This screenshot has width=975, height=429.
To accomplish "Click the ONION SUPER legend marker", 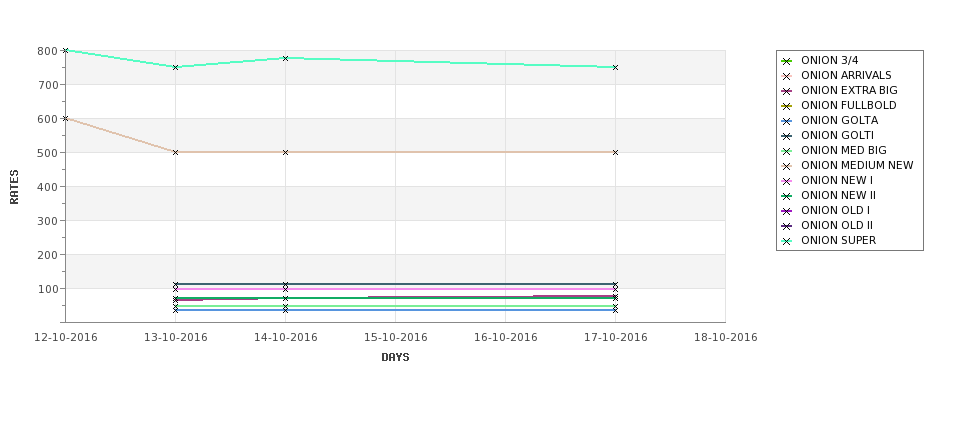I will (x=787, y=241).
